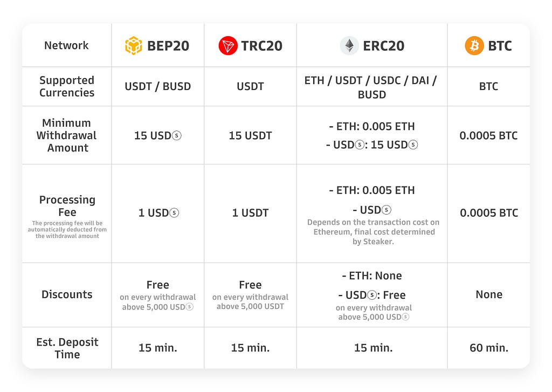The image size is (552, 392).
Task: Select the ETH / USDT / USDC / DAI / BUSD cell
Action: pyautogui.click(x=371, y=87)
